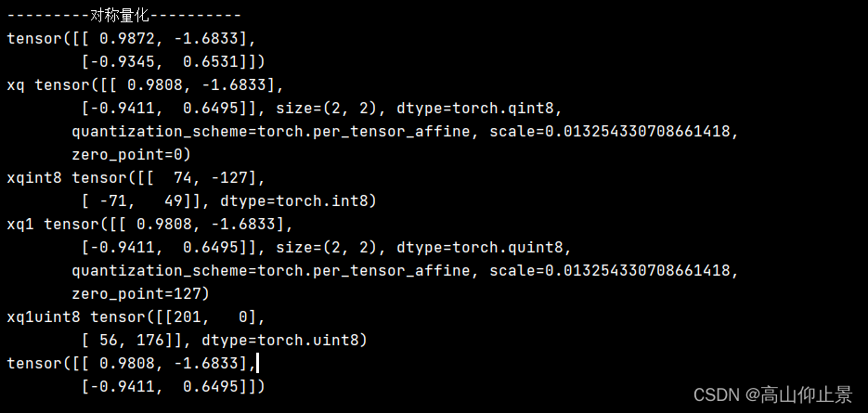Click the CSDN @高山仰止景 watermark
This screenshot has height=413, width=868.
(x=772, y=394)
